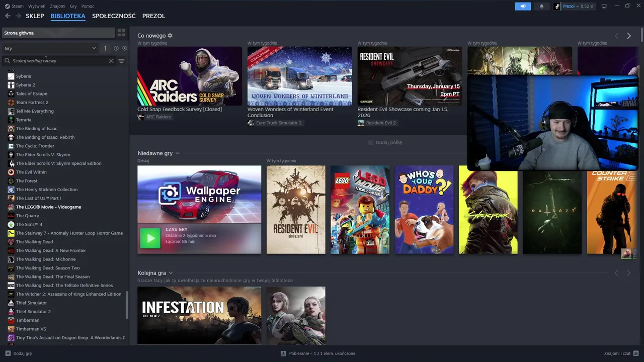The width and height of the screenshot is (644, 362).
Task: Switch the library to grid view
Action: (x=121, y=33)
